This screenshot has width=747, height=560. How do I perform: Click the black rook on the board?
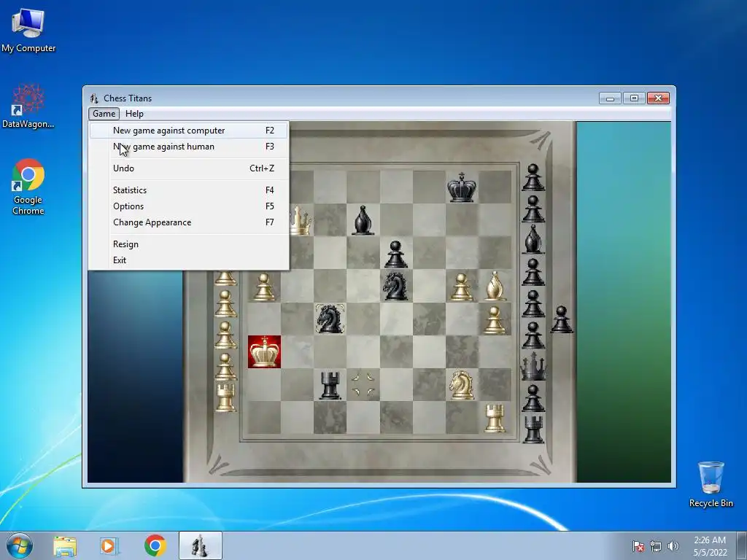pos(330,385)
